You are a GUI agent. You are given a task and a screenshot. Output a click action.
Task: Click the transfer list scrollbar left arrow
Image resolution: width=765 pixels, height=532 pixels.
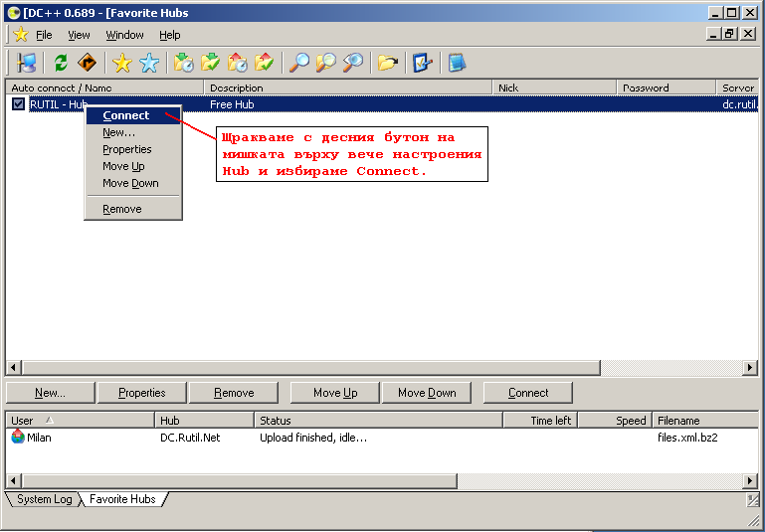coord(13,481)
